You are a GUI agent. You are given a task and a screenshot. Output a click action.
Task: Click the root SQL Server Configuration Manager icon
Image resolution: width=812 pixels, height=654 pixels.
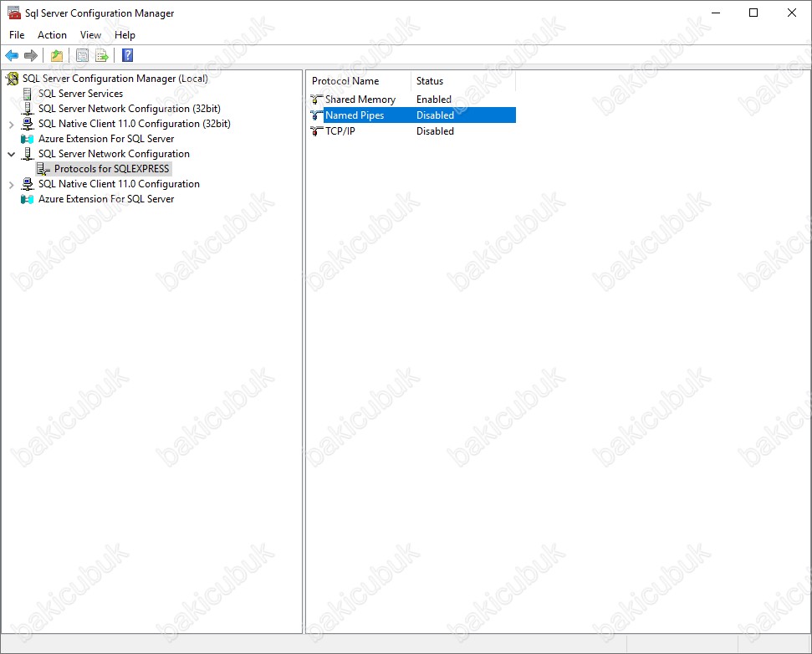[13, 79]
